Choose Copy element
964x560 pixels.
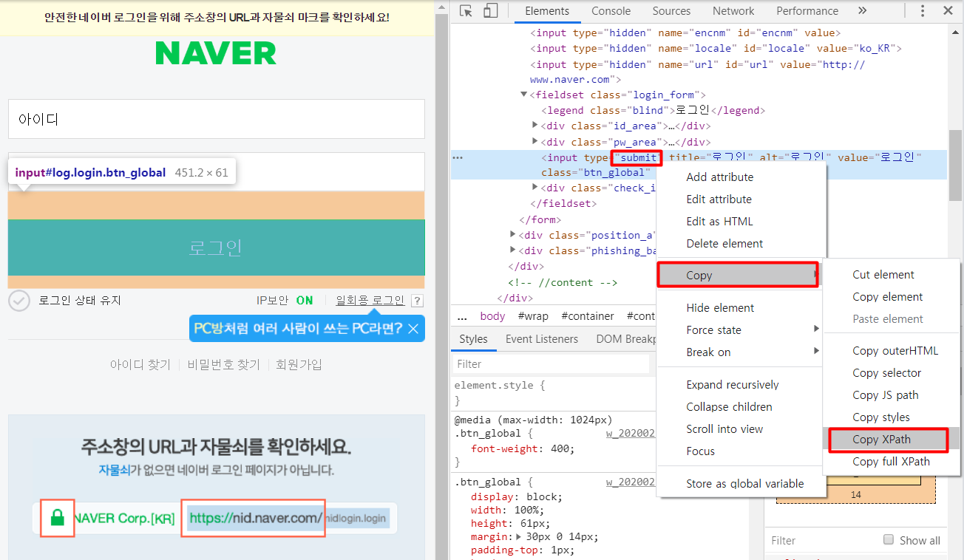click(x=892, y=297)
